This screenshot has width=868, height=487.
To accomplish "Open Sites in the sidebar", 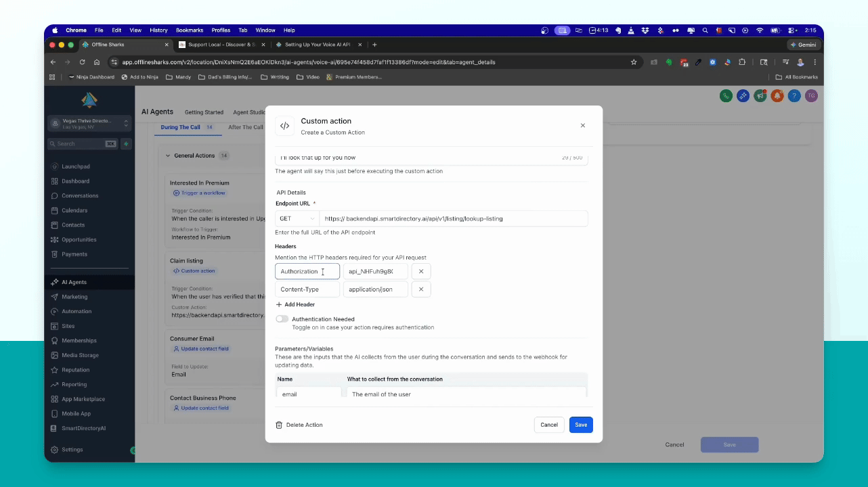I will (68, 326).
